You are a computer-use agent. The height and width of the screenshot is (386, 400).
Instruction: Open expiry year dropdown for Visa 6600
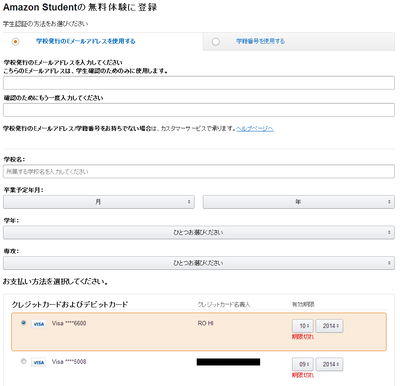click(x=329, y=326)
